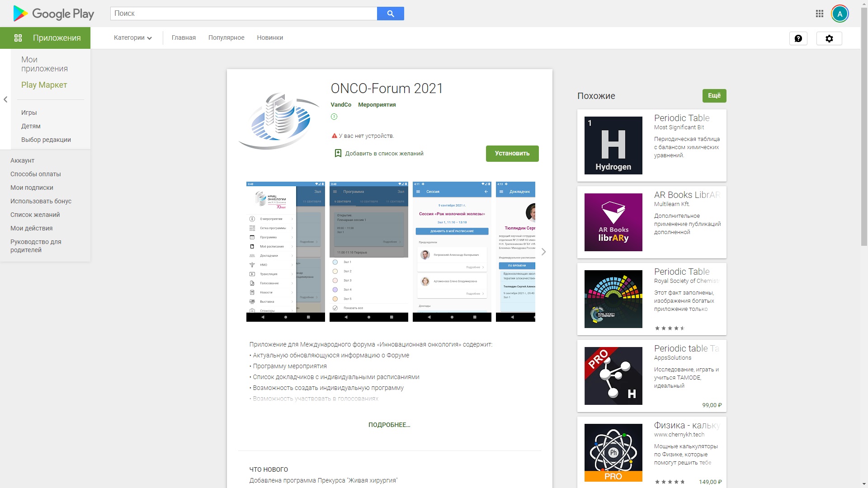Open the VandCo developer link
The image size is (868, 488).
point(341,105)
